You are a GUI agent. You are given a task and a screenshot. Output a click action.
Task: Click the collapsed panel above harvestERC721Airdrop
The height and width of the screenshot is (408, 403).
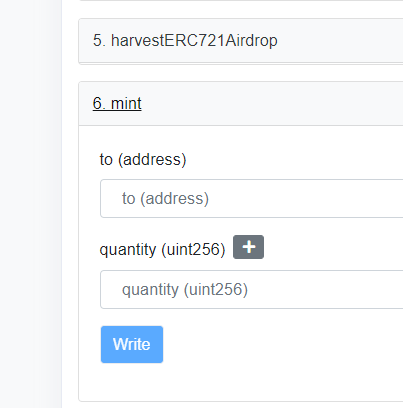241,0
